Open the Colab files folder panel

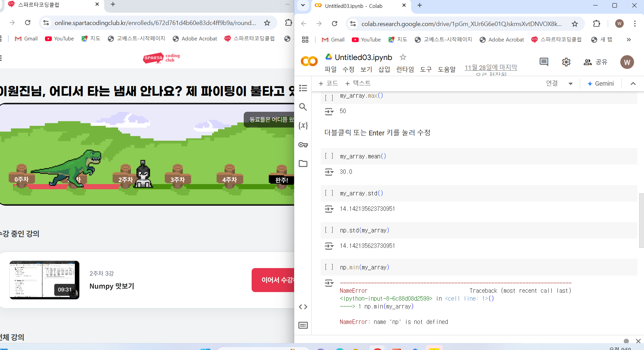(303, 164)
